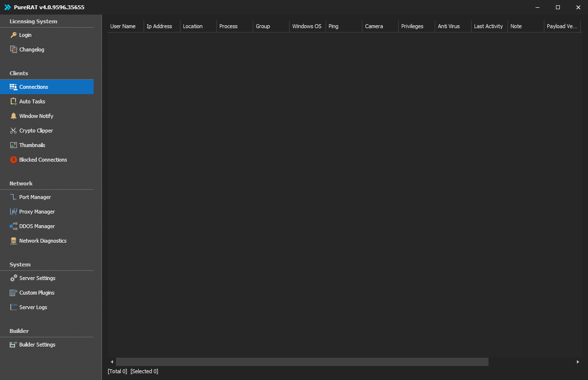View Server Logs
The image size is (588, 380).
click(47, 307)
